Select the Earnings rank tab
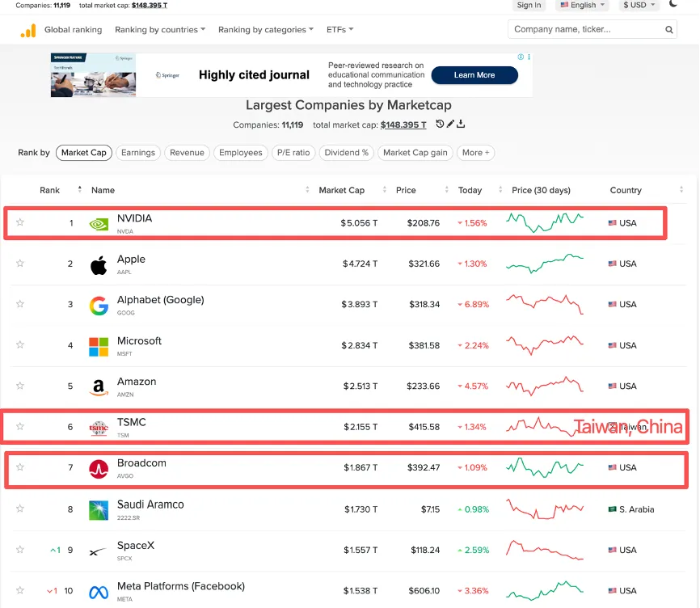This screenshot has width=700, height=608. tap(138, 153)
